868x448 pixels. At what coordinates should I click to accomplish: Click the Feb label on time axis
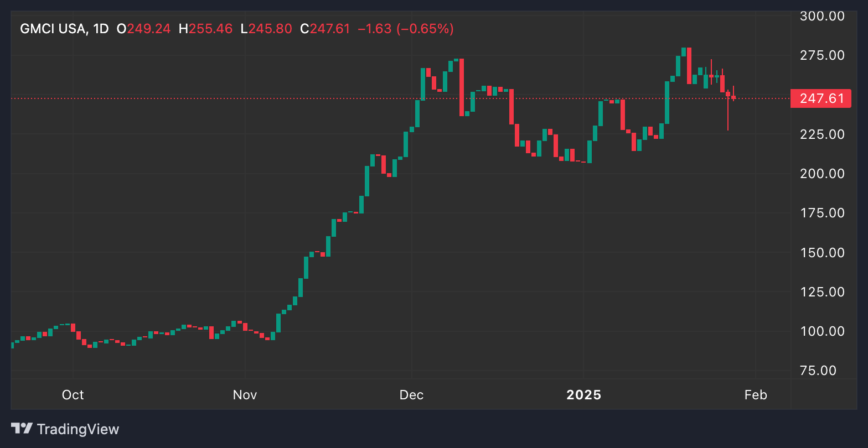point(756,395)
